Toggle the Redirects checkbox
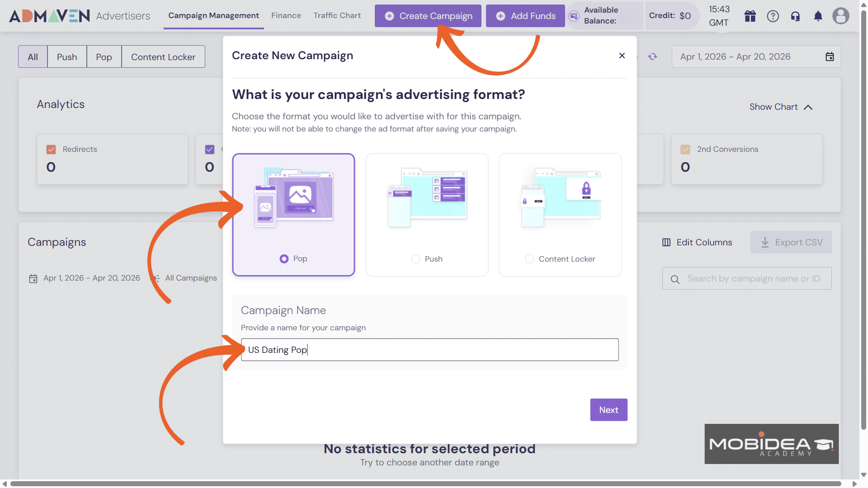This screenshot has width=868, height=488. [51, 150]
